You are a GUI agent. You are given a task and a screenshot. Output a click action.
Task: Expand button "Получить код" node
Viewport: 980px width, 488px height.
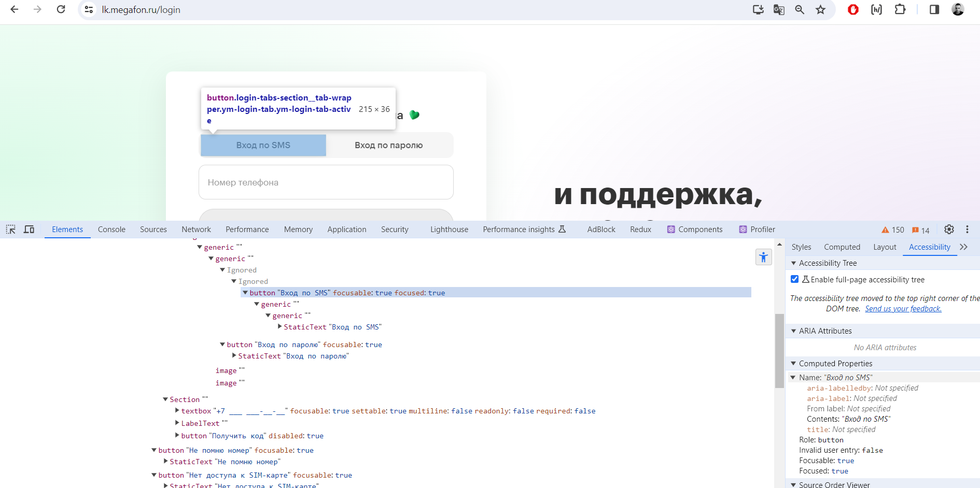pyautogui.click(x=177, y=435)
